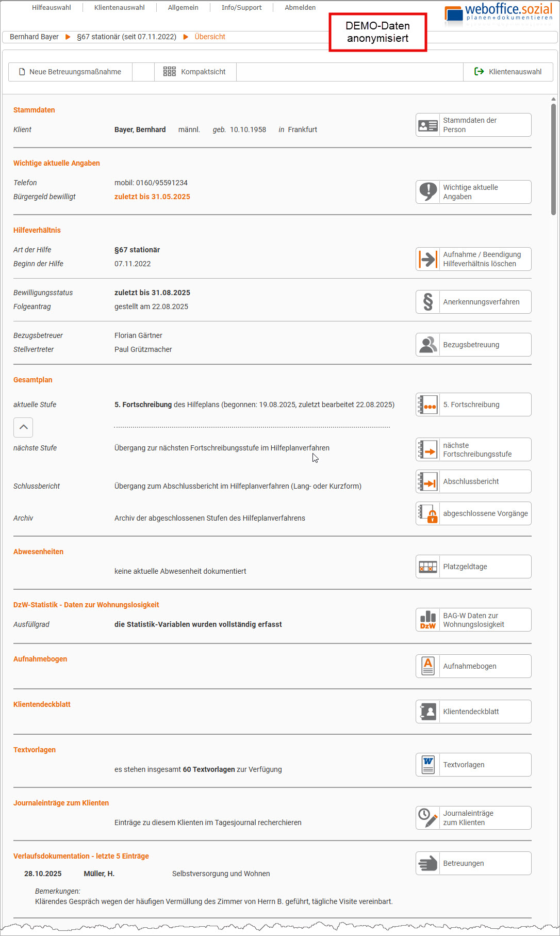The image size is (560, 936).
Task: Click the Stammdaten der Person card icon
Action: tap(428, 125)
